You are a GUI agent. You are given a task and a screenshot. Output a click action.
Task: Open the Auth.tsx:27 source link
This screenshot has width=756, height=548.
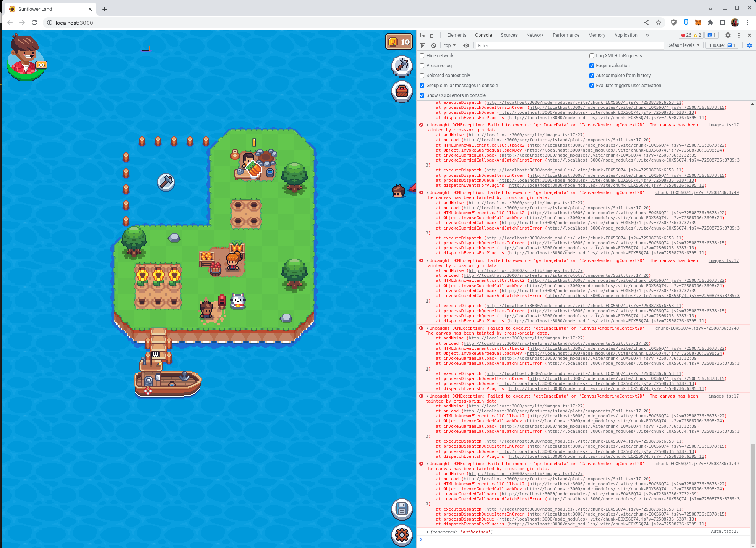[724, 531]
